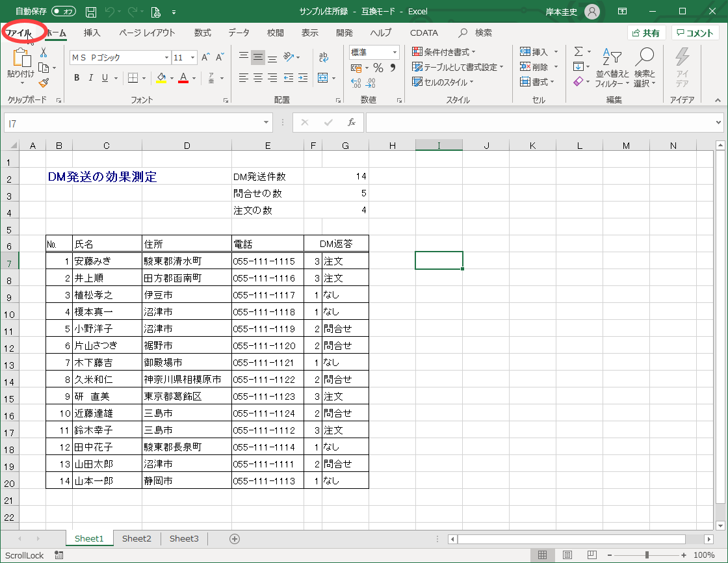Open the AutoSum sigma function
728x563 pixels.
(578, 52)
